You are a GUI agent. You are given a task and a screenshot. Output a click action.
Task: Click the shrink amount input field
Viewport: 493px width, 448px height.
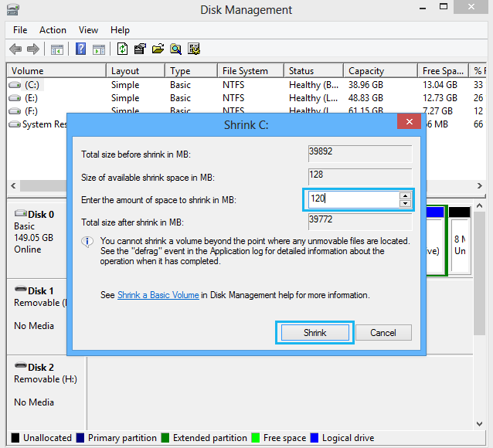tap(354, 199)
